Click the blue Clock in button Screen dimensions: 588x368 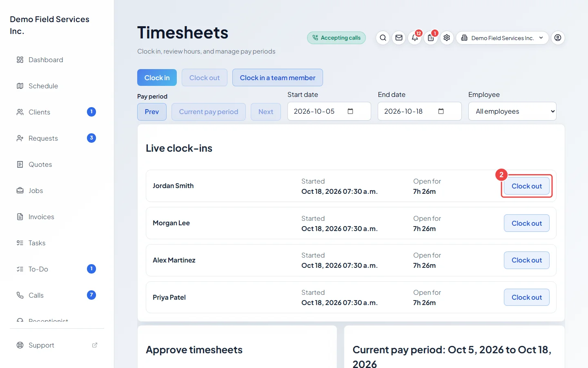coord(157,78)
